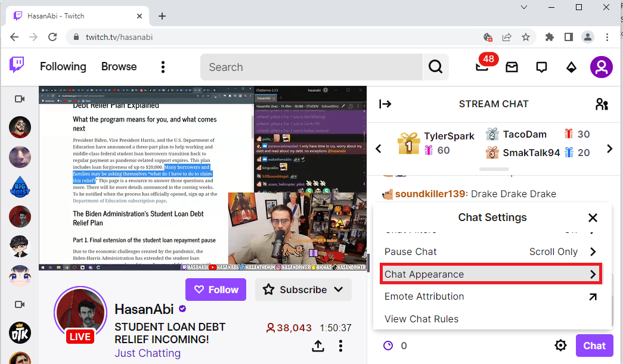
Task: Open the Whispers chat bubble icon
Action: 541,67
